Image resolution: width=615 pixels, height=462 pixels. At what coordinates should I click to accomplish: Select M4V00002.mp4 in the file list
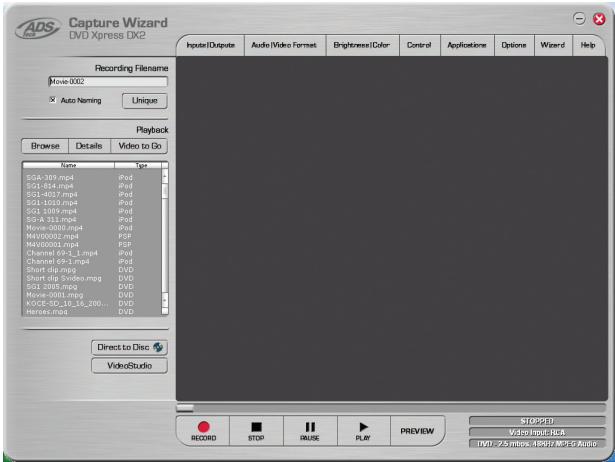(x=92, y=236)
